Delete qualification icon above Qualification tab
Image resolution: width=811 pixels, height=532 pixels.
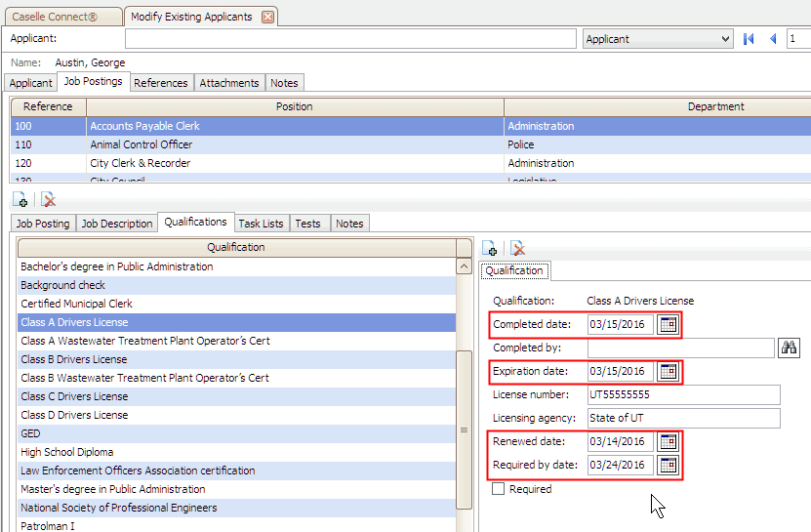coord(518,249)
